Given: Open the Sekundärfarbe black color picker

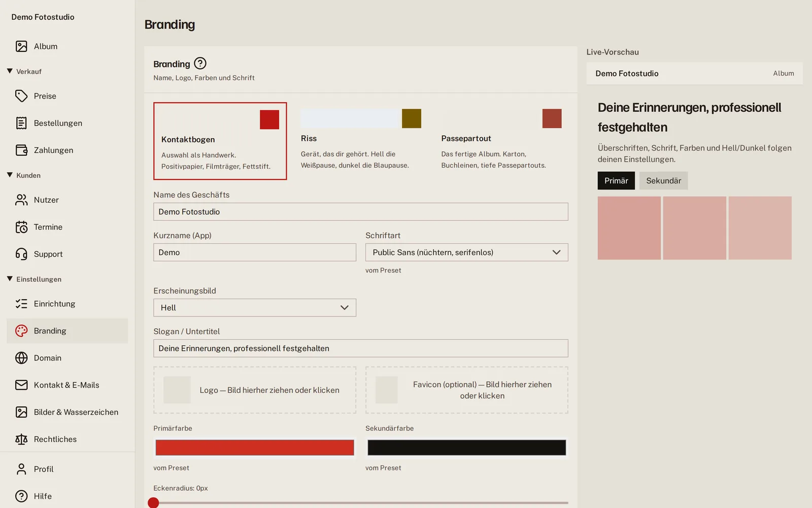Looking at the screenshot, I should [466, 448].
